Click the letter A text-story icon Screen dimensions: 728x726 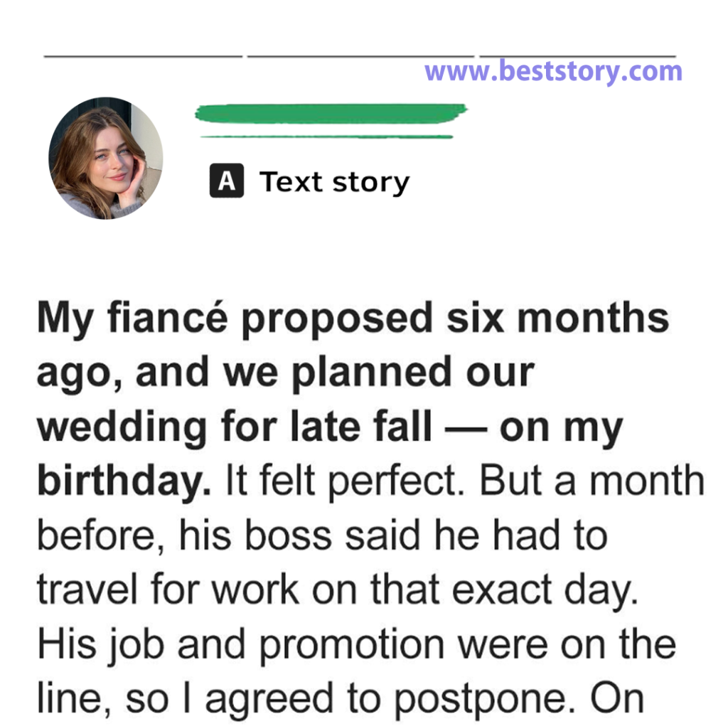tap(227, 181)
